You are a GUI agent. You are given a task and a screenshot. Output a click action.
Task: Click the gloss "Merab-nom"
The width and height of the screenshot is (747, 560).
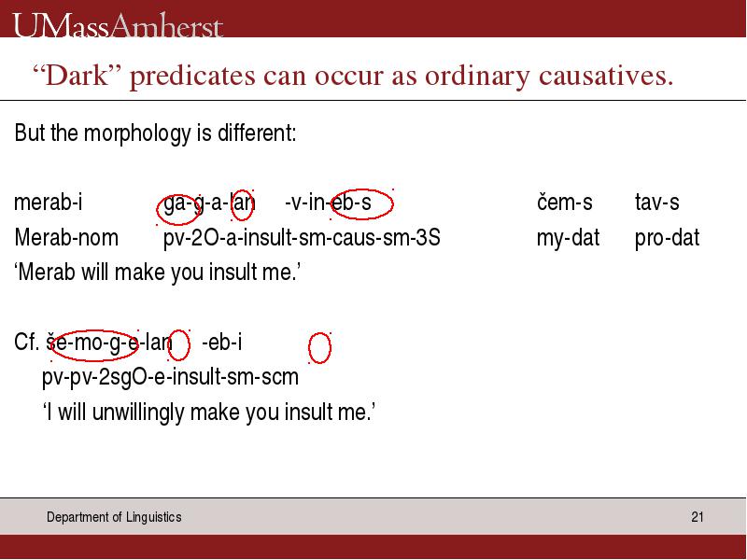point(66,237)
